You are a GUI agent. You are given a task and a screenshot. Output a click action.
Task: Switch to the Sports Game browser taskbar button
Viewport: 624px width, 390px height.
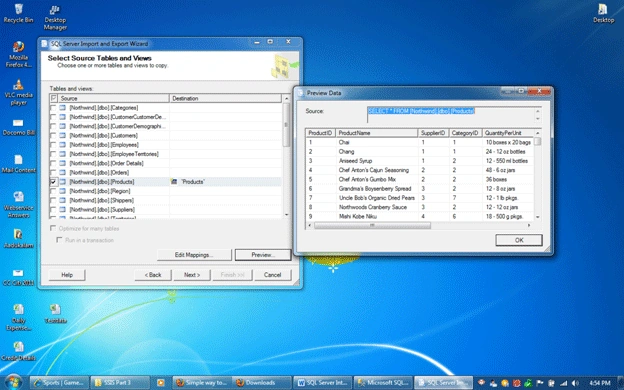(59, 383)
